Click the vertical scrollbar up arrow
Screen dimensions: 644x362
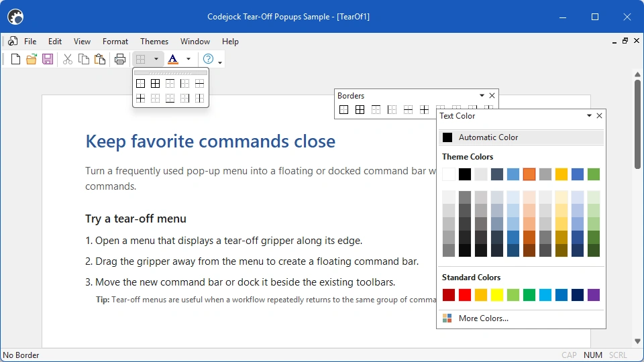click(x=637, y=74)
